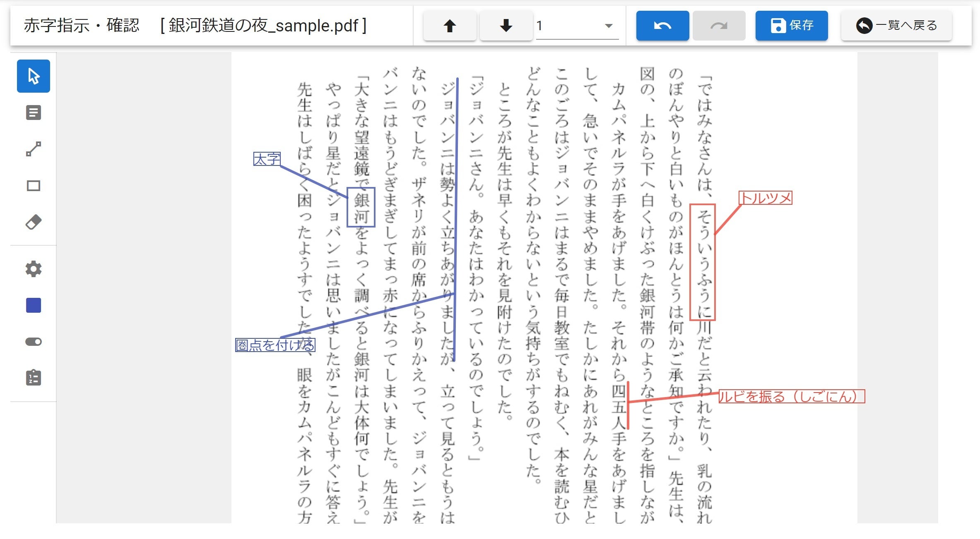Click the down arrow for next page

pos(506,25)
